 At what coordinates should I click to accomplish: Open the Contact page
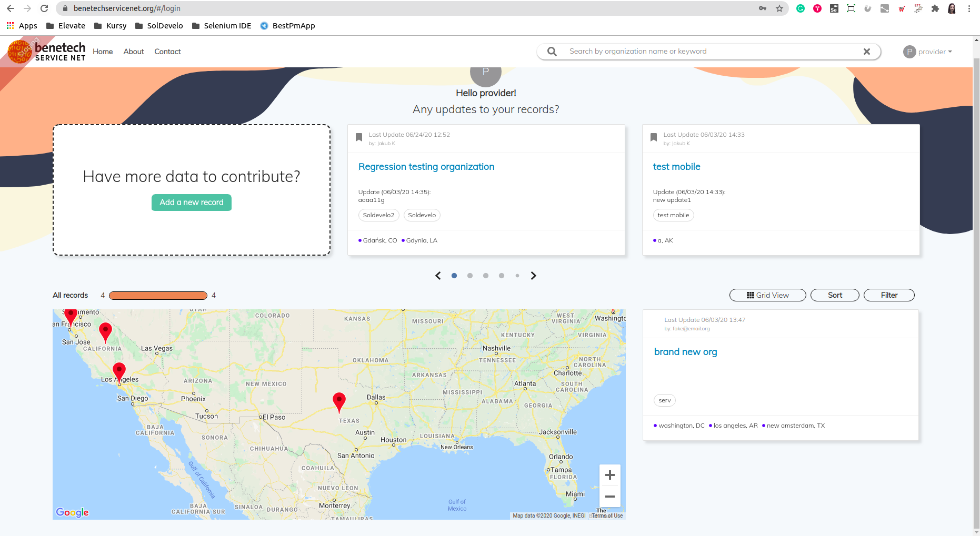click(167, 52)
